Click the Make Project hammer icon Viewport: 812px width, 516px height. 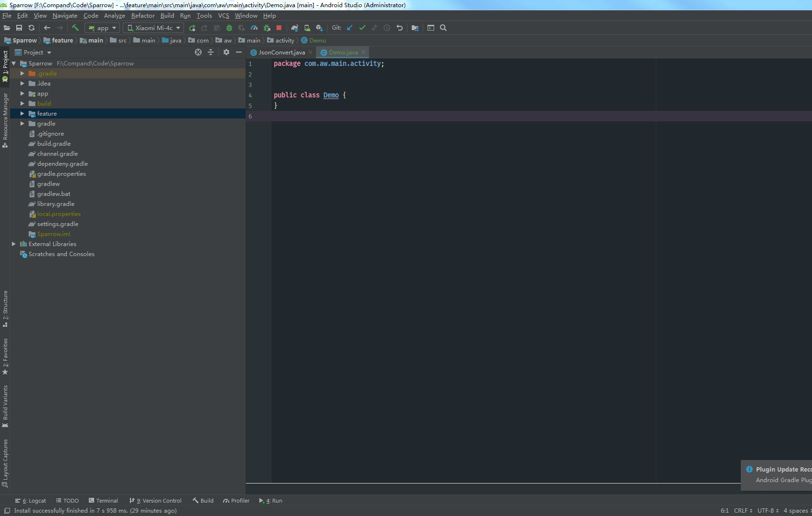(75, 28)
